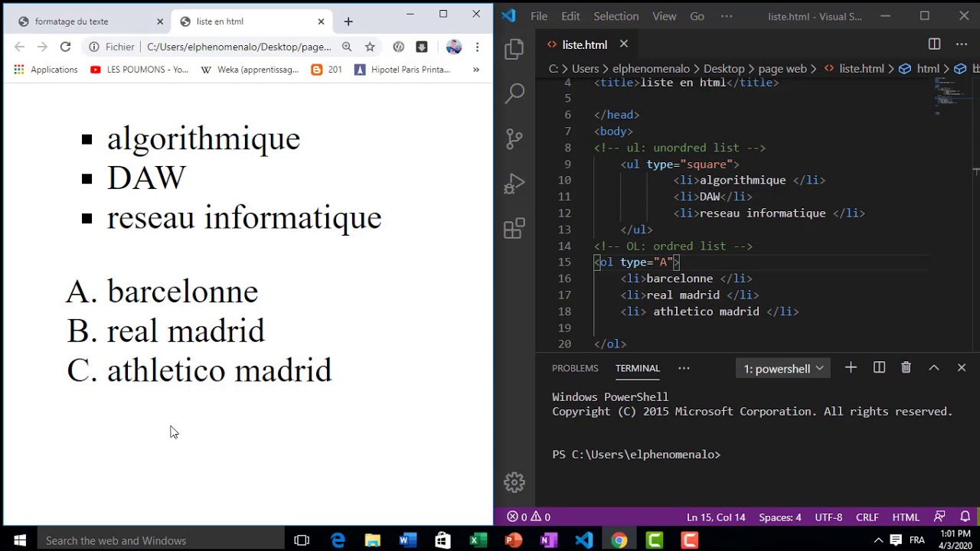
Task: Close the formatage du texte tab
Action: 160,21
